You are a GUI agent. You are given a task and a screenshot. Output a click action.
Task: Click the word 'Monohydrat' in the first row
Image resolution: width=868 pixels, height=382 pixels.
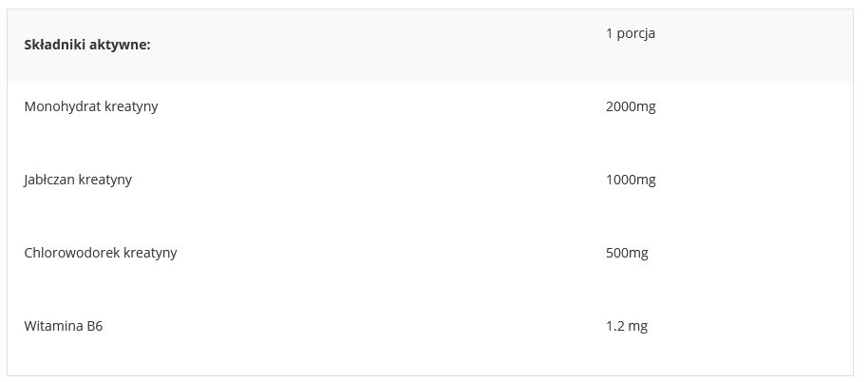[61, 106]
